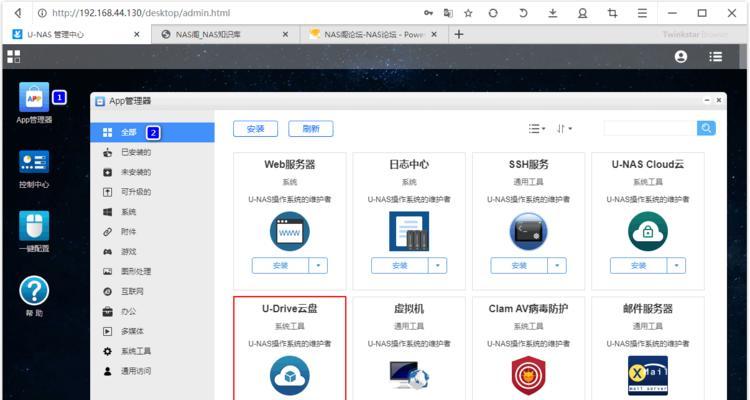Install the U-NAS Cloud云 app

click(x=639, y=266)
